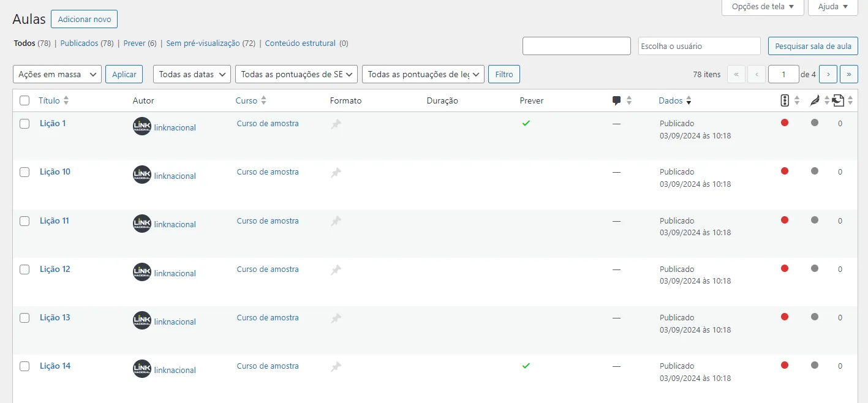This screenshot has width=868, height=403.
Task: Jump to last page double arrow
Action: click(848, 74)
